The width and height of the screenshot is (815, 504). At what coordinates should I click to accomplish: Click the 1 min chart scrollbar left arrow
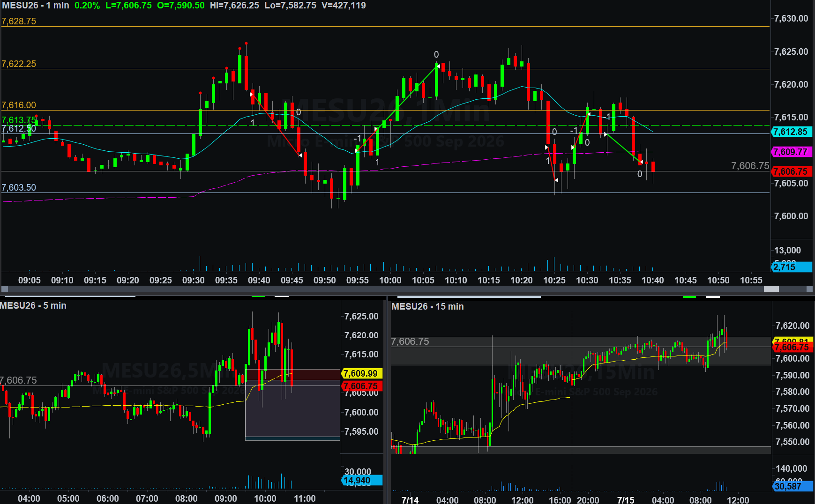pos(5,289)
